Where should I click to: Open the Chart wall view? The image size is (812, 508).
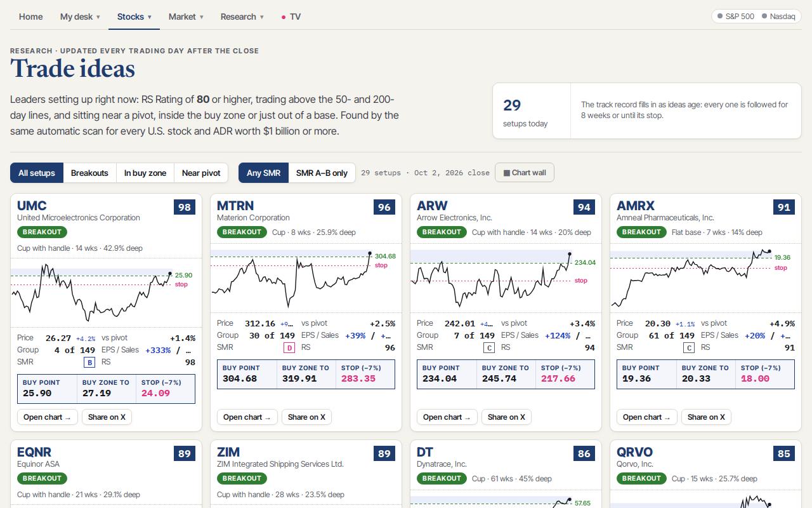point(525,173)
